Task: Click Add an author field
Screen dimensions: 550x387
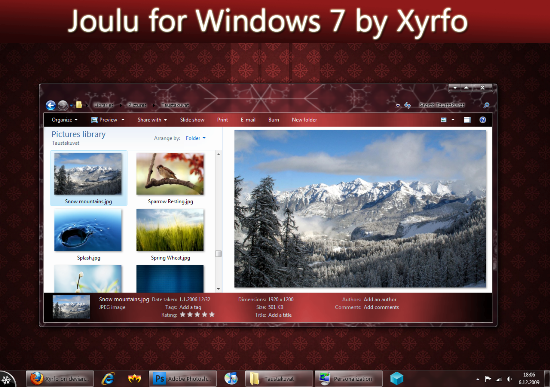Action: pos(380,299)
